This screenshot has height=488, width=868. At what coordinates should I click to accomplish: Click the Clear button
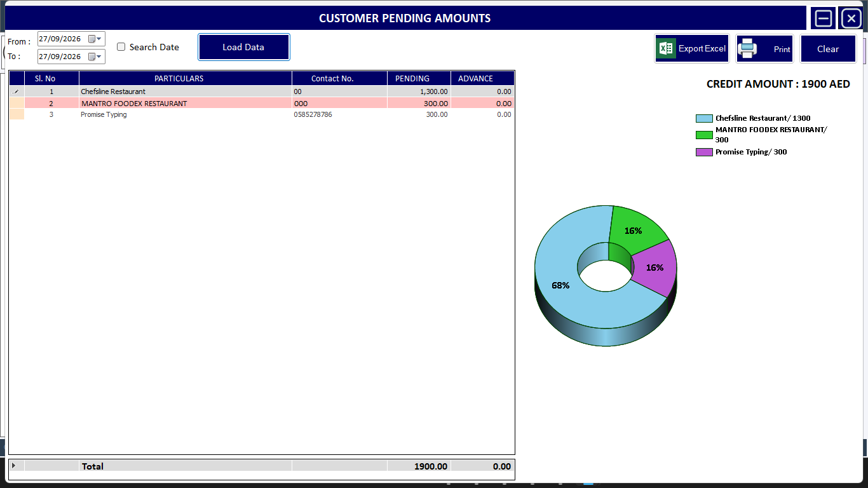[x=828, y=49]
